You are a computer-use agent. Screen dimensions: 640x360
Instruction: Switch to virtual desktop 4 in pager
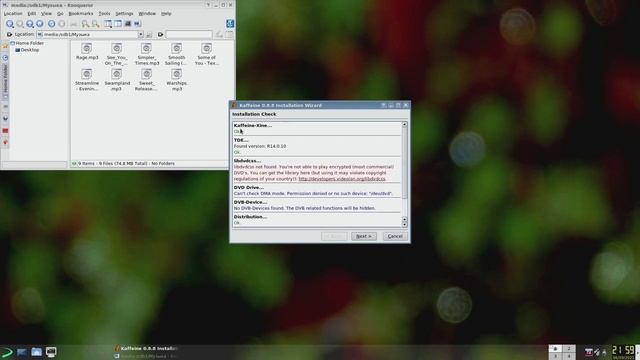click(569, 356)
